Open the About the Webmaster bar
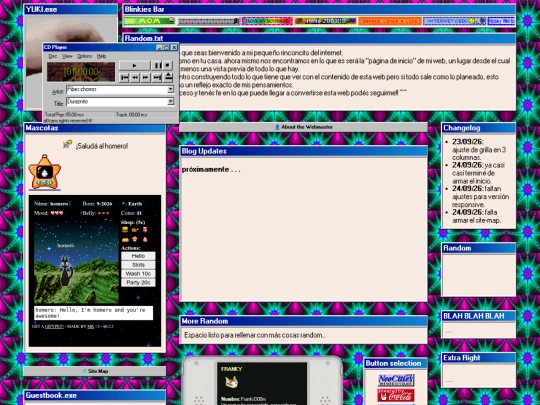540x405 pixels. tap(303, 127)
